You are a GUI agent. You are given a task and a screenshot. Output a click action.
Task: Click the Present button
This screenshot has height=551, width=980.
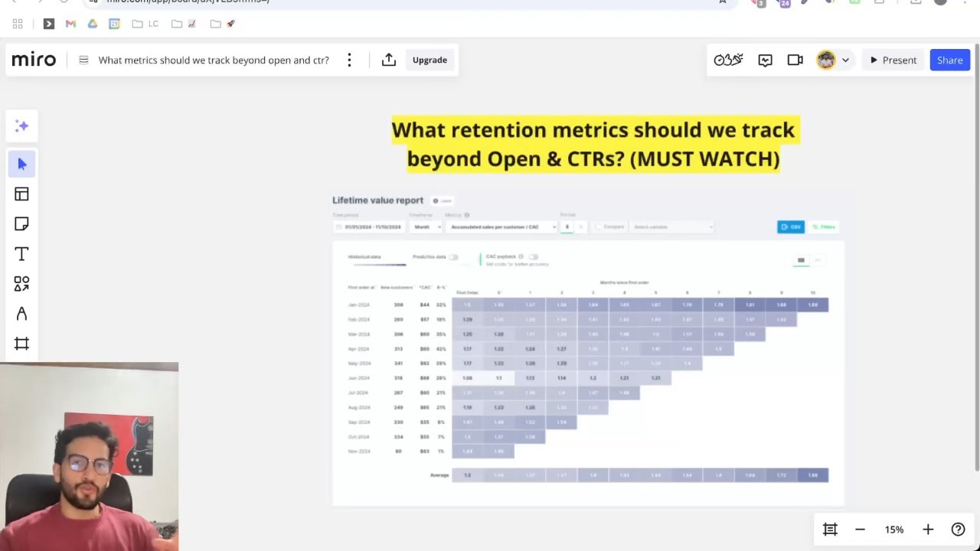pyautogui.click(x=893, y=60)
